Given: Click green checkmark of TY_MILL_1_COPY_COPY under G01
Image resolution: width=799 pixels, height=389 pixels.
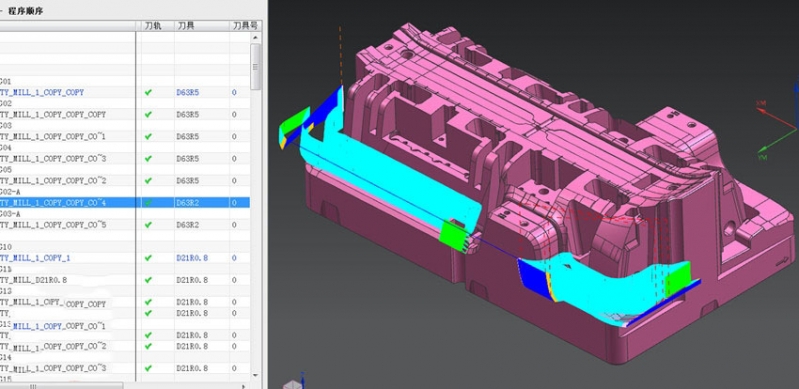Looking at the screenshot, I should (148, 92).
